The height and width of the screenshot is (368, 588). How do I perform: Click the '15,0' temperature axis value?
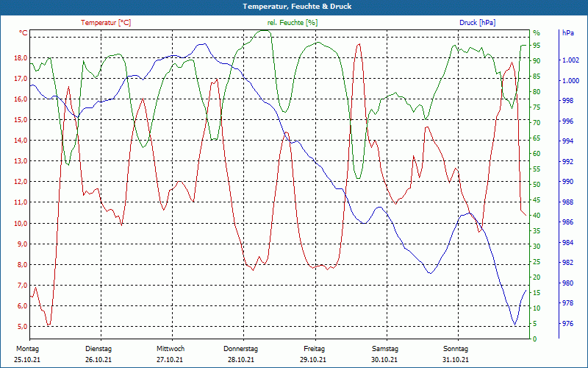(x=21, y=120)
